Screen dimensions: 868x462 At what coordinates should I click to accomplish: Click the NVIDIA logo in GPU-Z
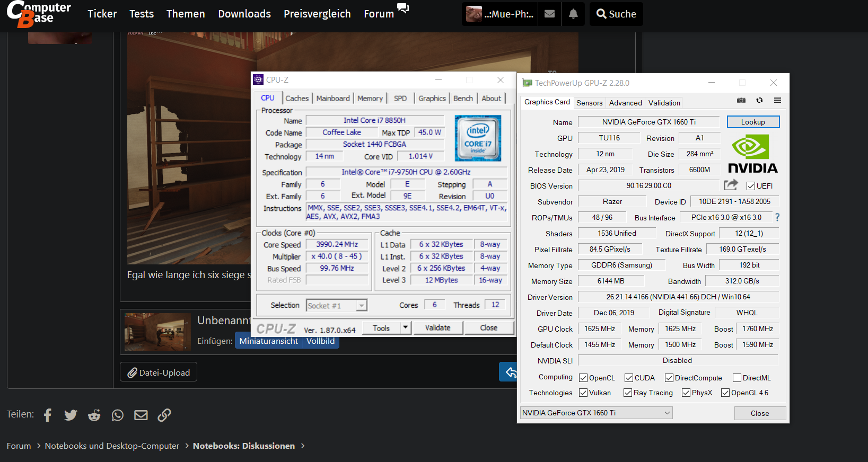(x=752, y=154)
